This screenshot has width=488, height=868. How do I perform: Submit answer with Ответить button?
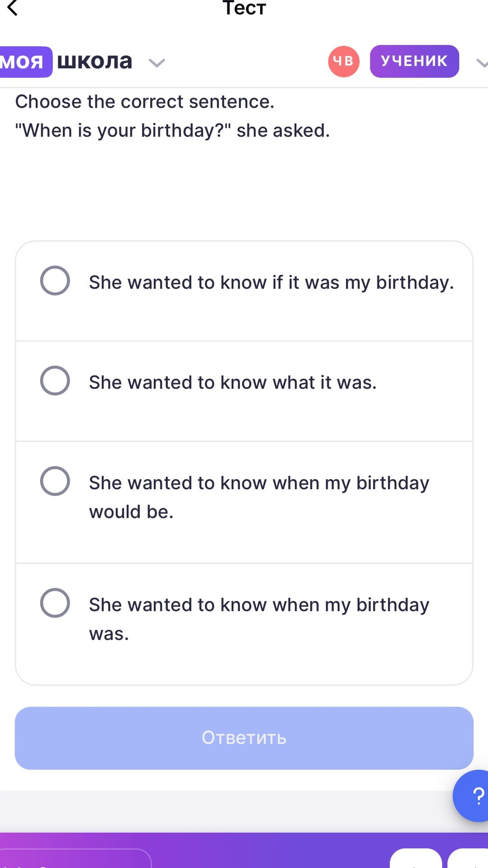tap(244, 738)
